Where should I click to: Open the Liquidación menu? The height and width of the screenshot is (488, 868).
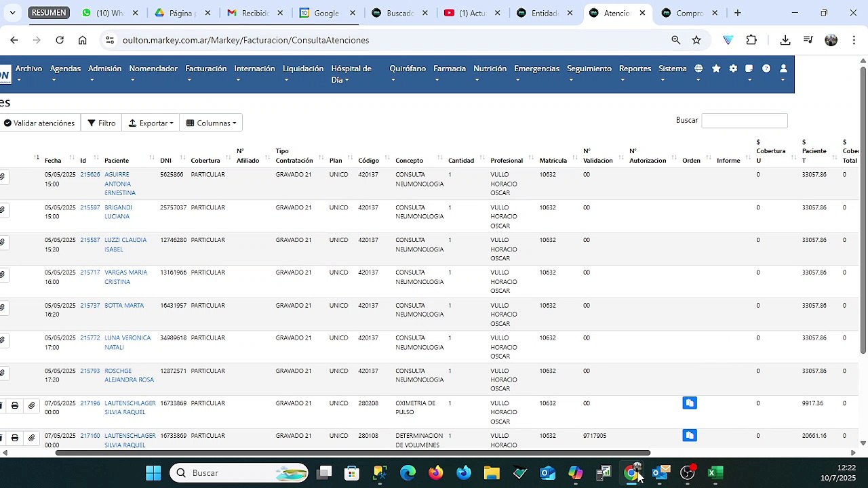click(303, 68)
